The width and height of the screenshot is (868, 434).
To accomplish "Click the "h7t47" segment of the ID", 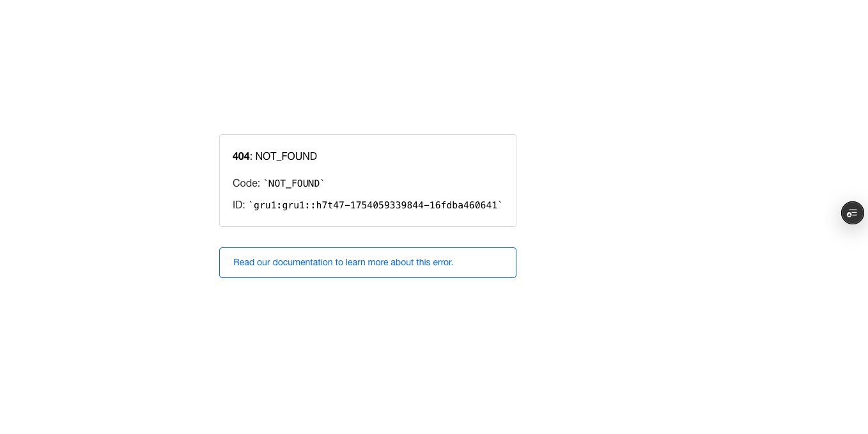I will tap(331, 205).
